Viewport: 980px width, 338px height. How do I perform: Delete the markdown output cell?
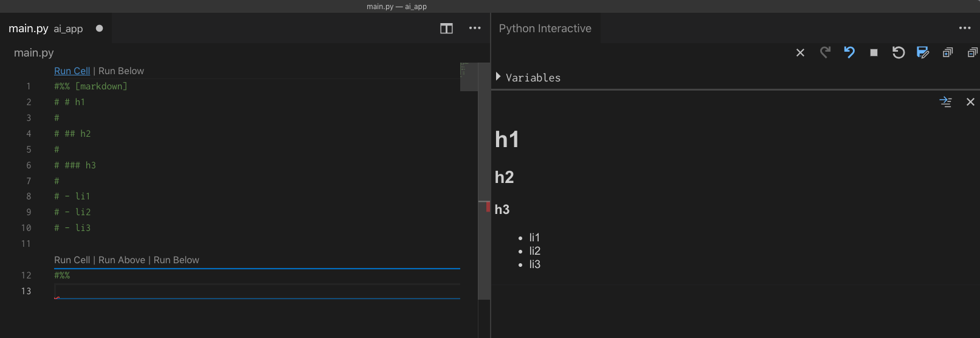[x=970, y=102]
